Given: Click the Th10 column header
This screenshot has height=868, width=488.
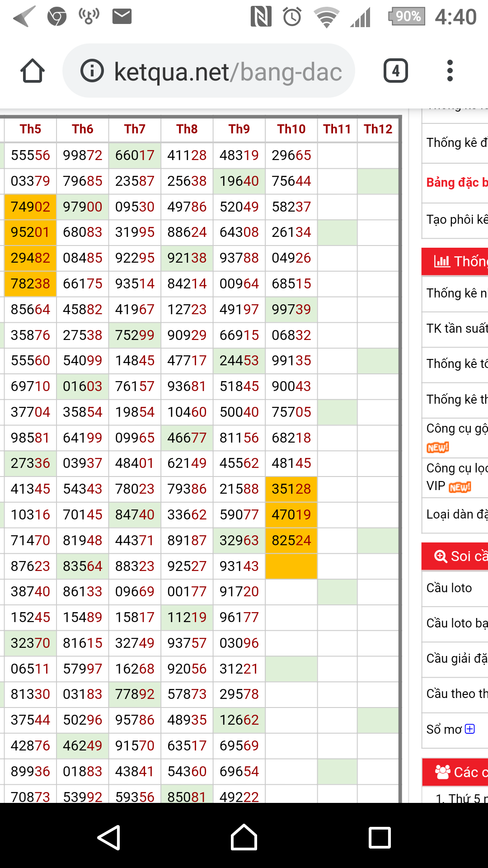Looking at the screenshot, I should coord(291,129).
